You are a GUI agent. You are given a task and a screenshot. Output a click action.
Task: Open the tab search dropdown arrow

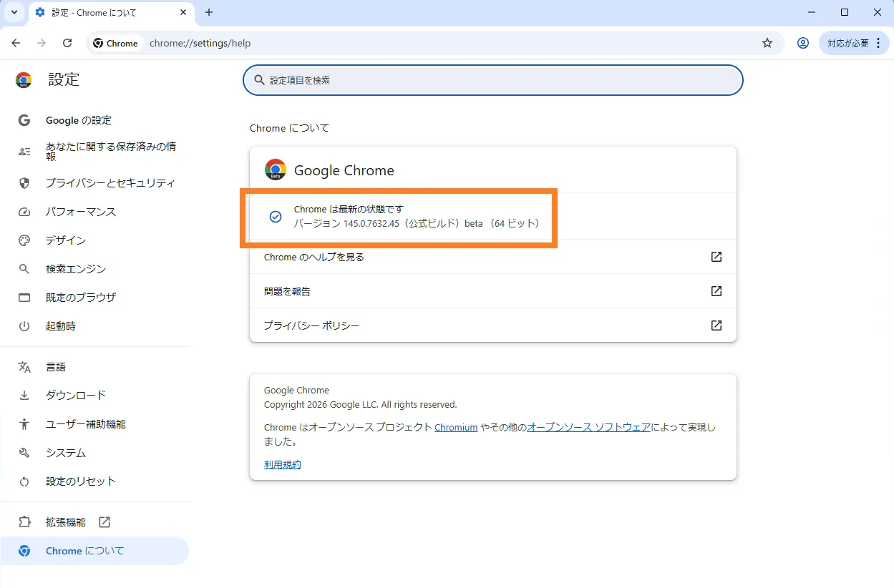(x=14, y=12)
